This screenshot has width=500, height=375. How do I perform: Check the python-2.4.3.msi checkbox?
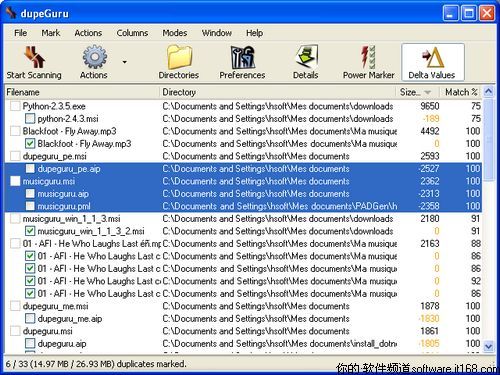click(30, 119)
